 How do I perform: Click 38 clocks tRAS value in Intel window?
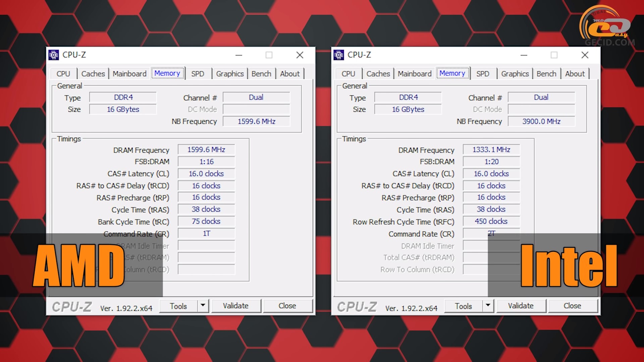click(491, 209)
